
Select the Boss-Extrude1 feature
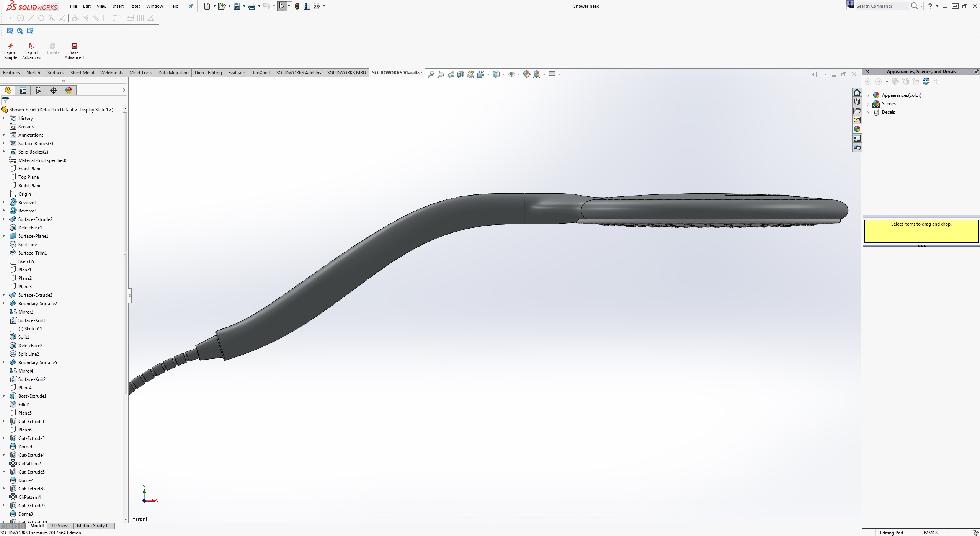point(32,396)
